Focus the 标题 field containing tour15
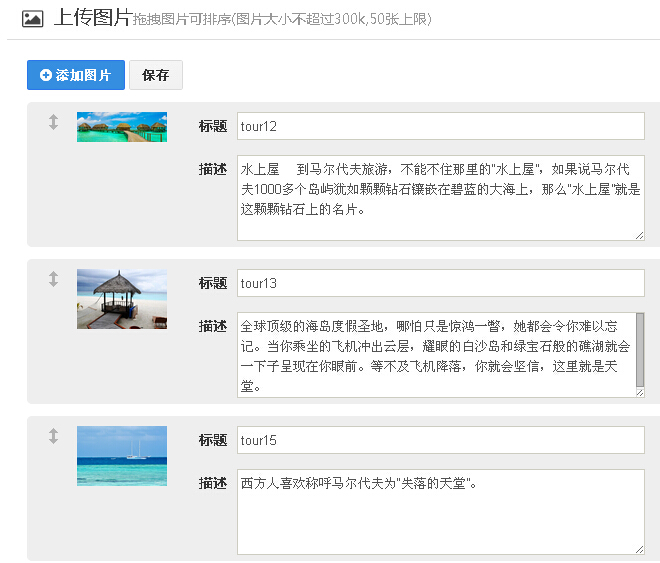Screen dimensions: 660x563 point(440,440)
